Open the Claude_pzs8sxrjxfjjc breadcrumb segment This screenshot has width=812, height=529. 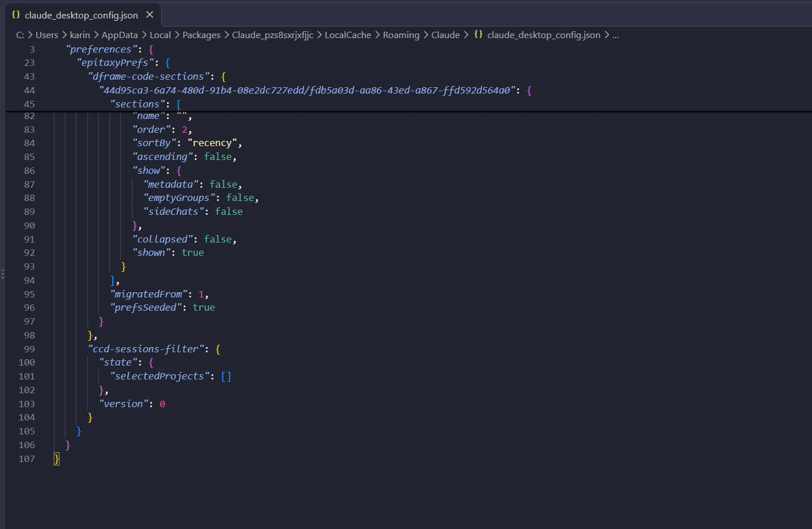coord(272,35)
